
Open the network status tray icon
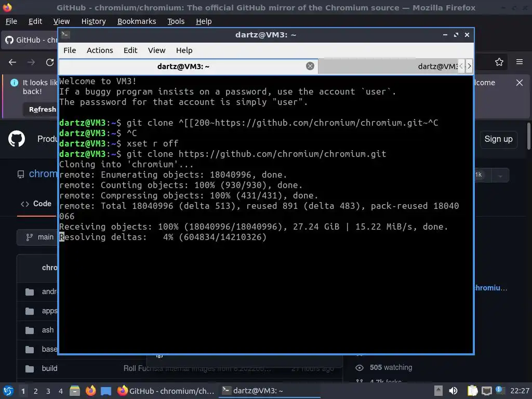point(486,391)
